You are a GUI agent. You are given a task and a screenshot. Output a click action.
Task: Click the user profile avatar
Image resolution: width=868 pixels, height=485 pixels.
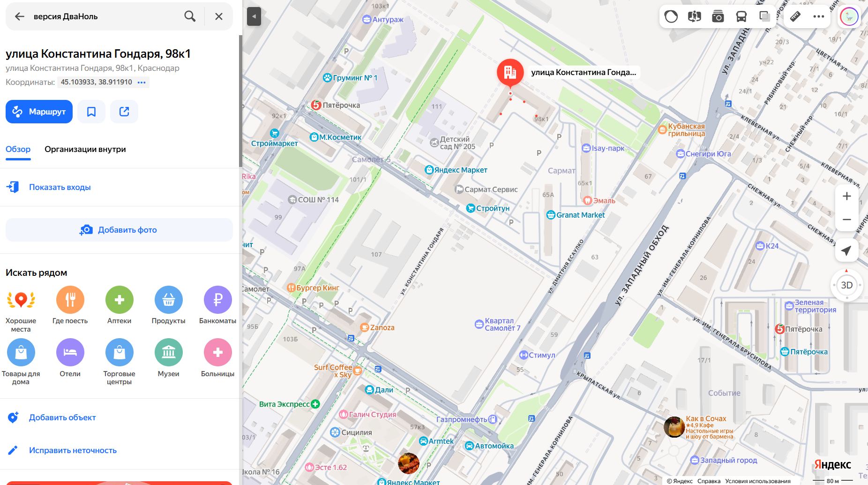pyautogui.click(x=849, y=17)
